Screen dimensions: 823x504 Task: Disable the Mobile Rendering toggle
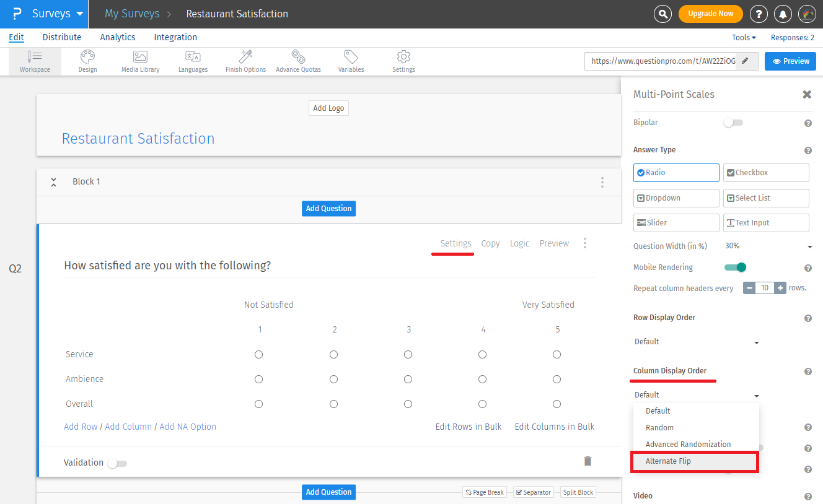pyautogui.click(x=735, y=267)
